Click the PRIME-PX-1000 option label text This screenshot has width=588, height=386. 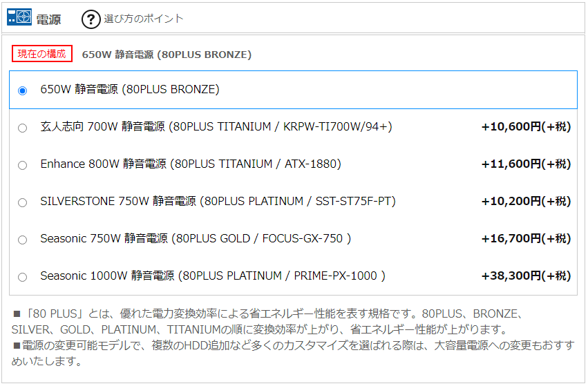[x=212, y=276]
